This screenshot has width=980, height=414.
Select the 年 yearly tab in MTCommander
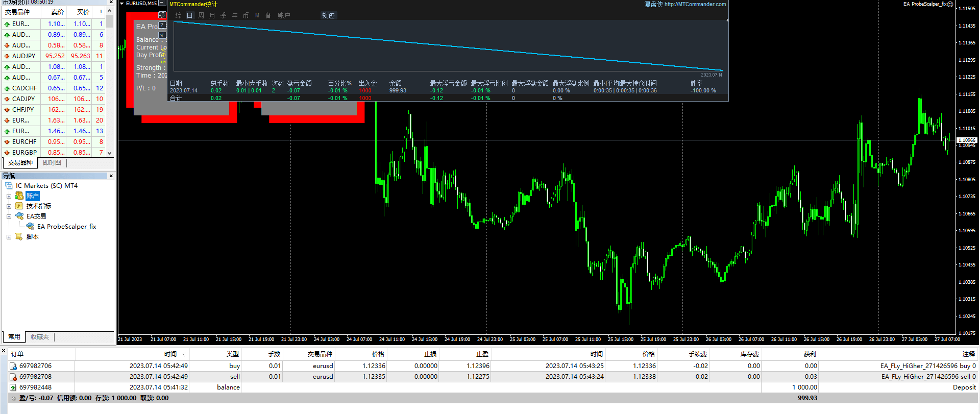[x=235, y=15]
